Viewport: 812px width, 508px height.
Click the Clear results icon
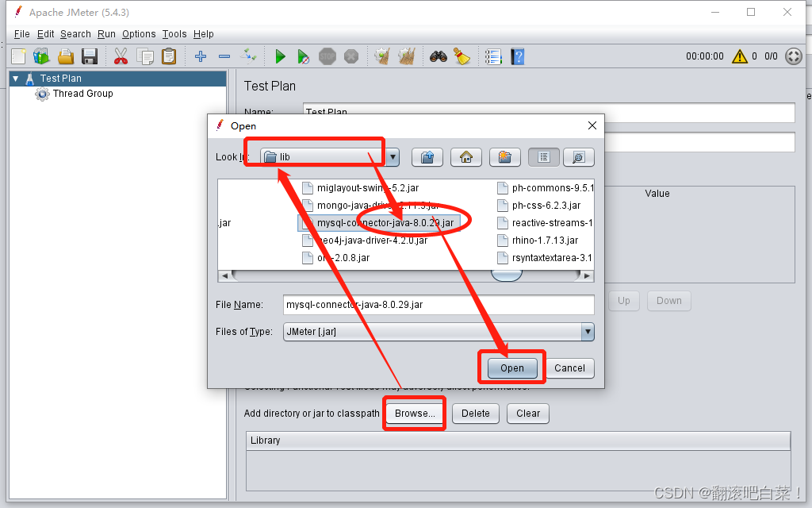(382, 56)
